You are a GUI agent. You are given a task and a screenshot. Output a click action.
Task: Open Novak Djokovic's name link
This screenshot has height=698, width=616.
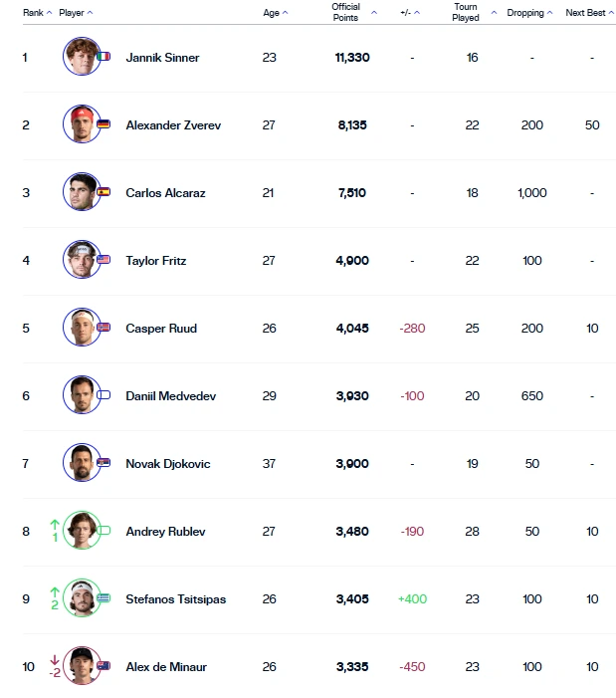point(168,464)
